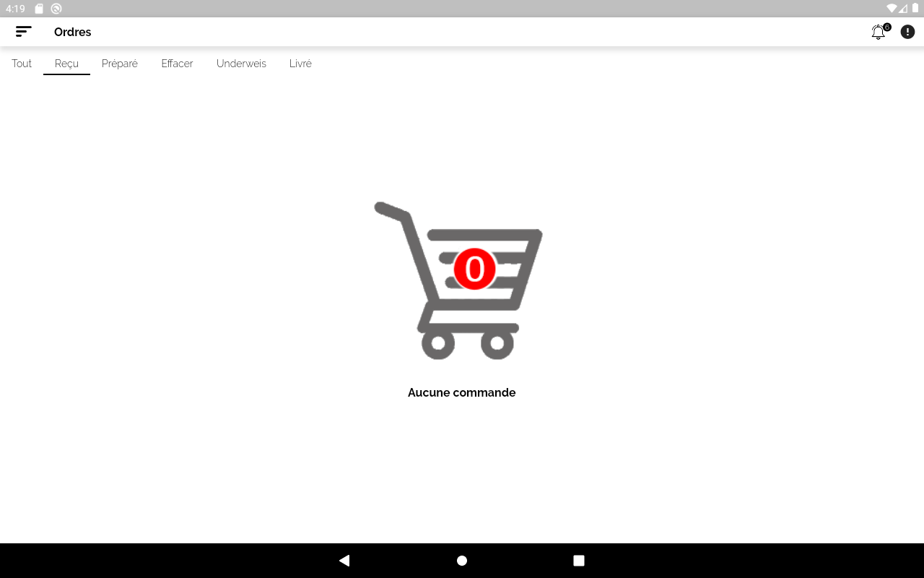This screenshot has height=578, width=924.
Task: Open the Livré tab
Action: pos(300,64)
